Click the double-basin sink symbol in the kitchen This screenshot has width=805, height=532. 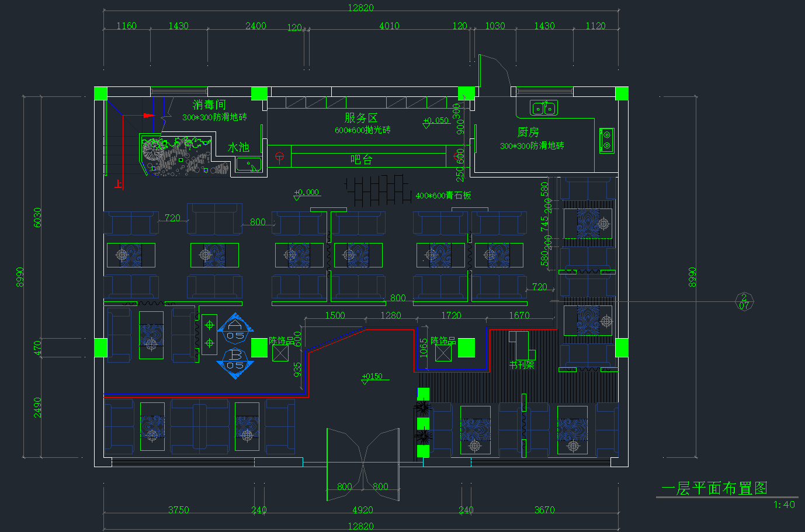point(543,108)
